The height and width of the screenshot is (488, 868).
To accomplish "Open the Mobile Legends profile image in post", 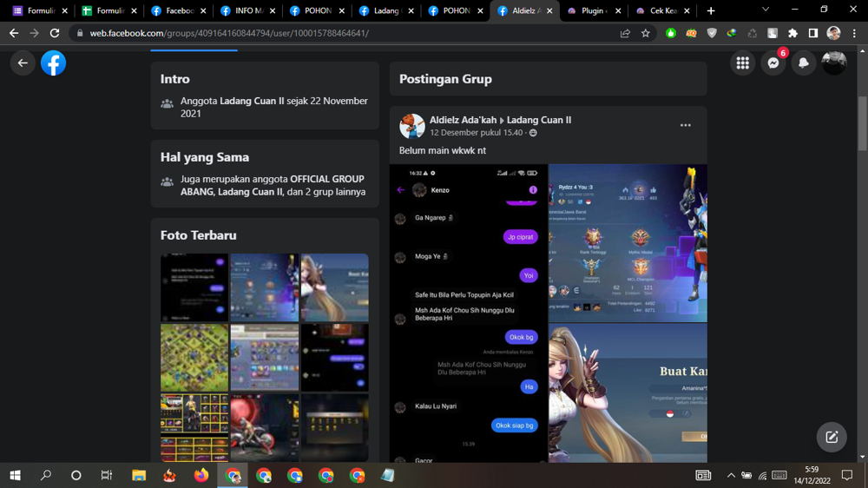I will 628,242.
